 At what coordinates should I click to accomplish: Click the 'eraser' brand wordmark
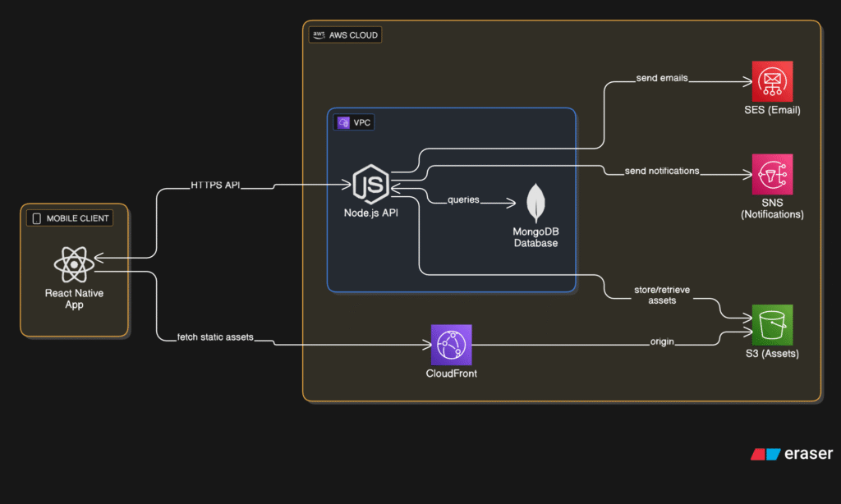pos(809,454)
